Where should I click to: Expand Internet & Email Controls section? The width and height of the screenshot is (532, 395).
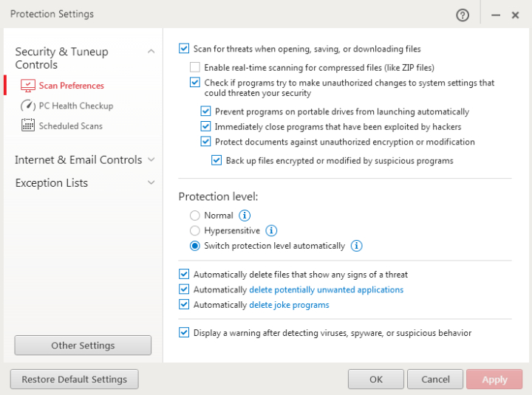[151, 159]
